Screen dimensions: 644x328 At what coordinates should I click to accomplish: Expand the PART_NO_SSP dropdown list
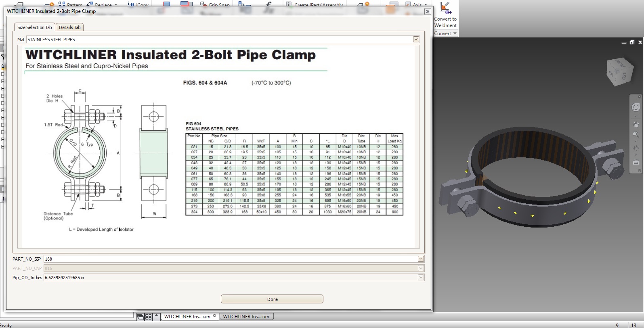(421, 259)
